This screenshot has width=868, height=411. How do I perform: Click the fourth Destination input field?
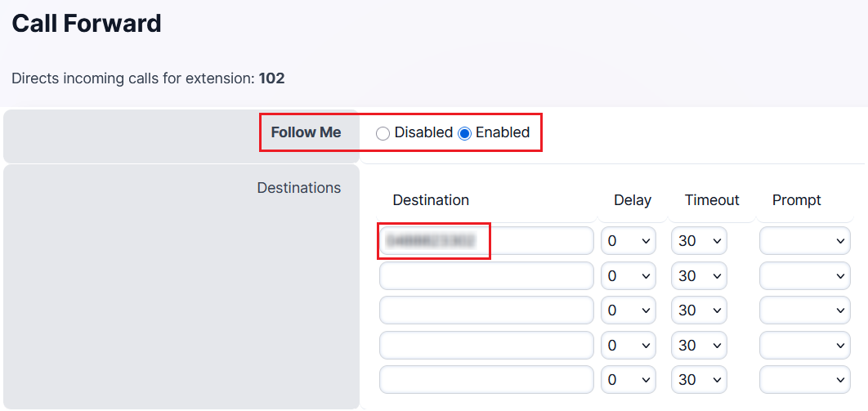pyautogui.click(x=486, y=346)
